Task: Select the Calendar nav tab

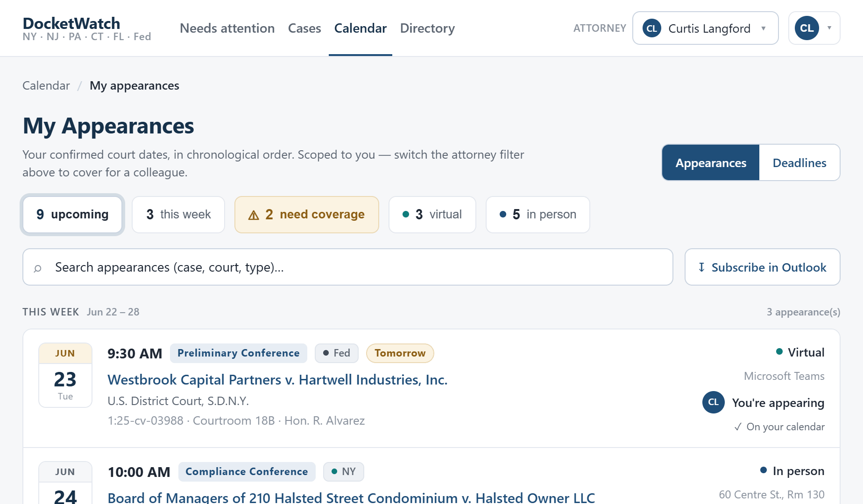Action: (361, 28)
